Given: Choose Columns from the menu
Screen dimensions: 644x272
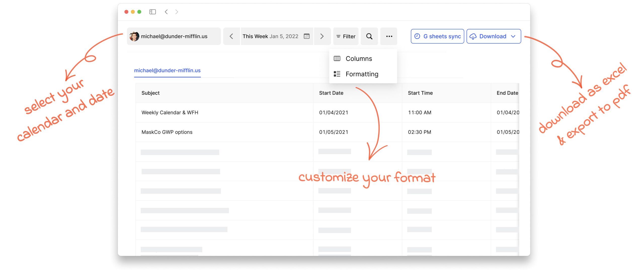Looking at the screenshot, I should 363,59.
